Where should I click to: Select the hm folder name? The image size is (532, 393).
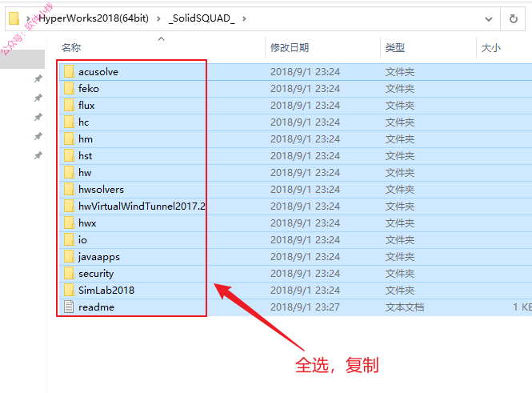pyautogui.click(x=85, y=138)
